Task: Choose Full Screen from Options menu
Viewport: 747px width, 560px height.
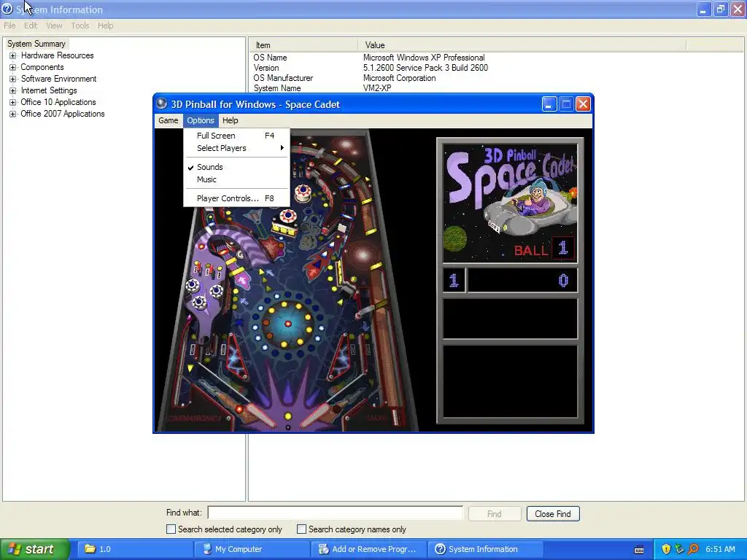Action: pos(237,136)
